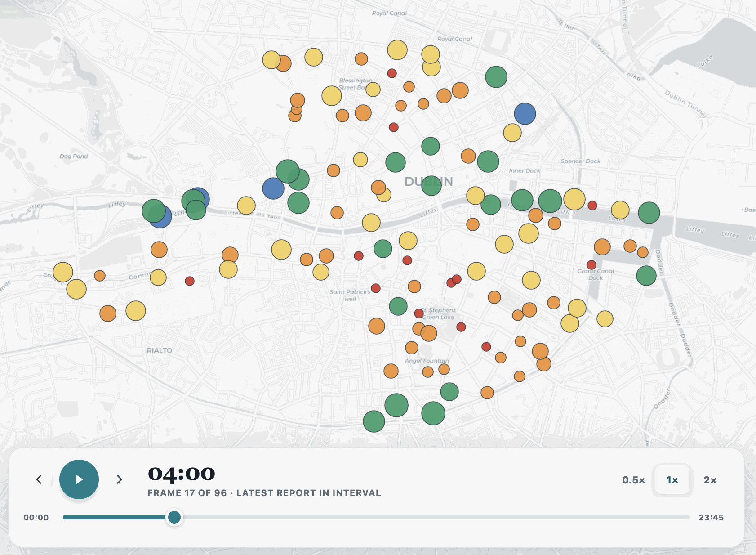Click the Inner Dock map label
Screen dimensions: 756x555
(x=525, y=170)
